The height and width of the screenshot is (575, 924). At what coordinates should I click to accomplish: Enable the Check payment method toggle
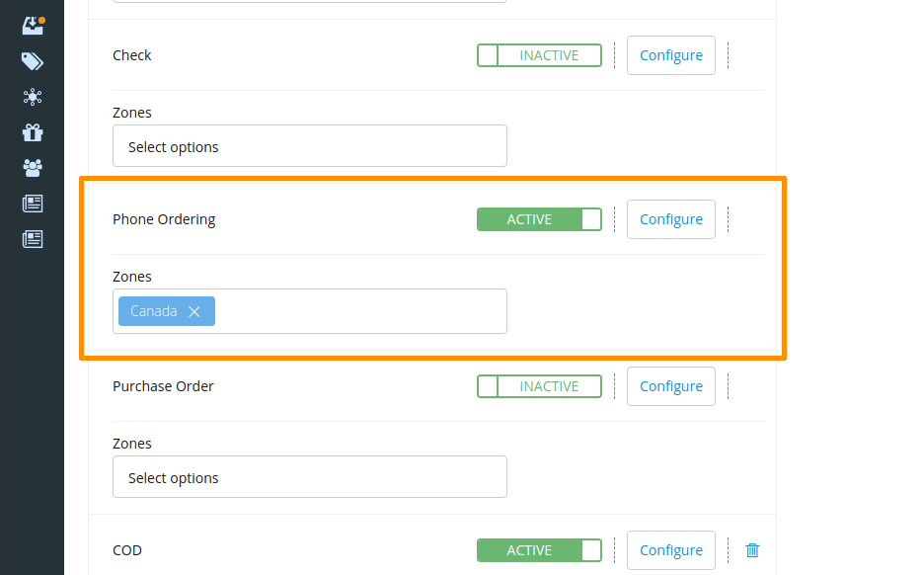539,55
